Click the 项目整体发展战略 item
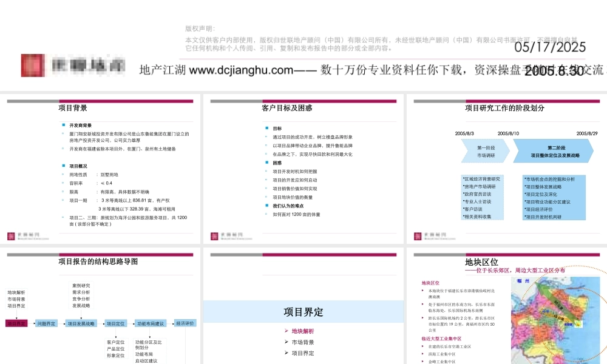 [x=543, y=186]
